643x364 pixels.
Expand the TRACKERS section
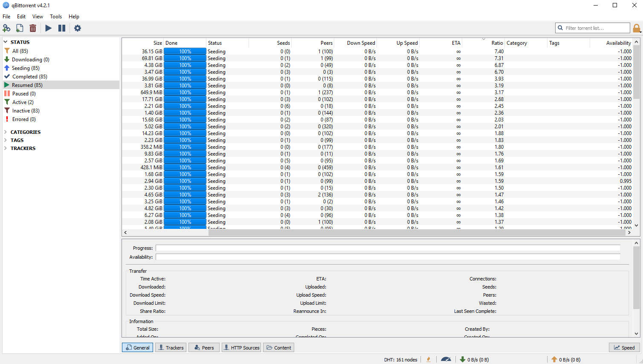6,148
